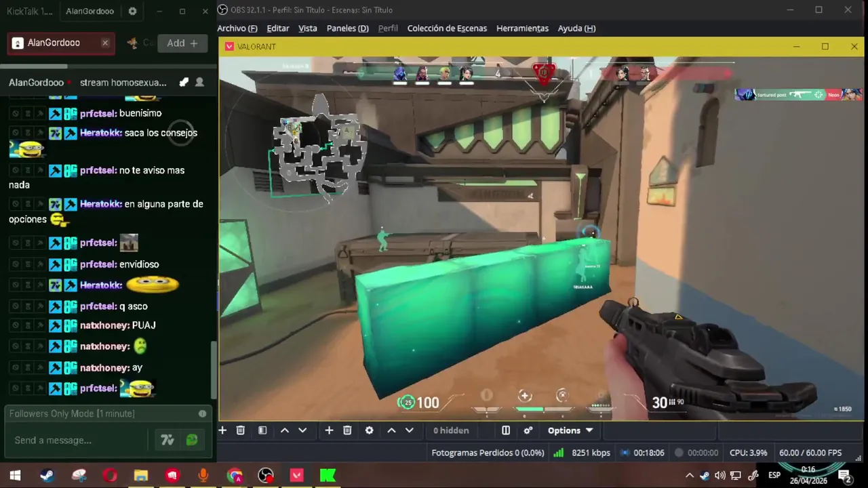Move source down with second down arrow

click(409, 430)
